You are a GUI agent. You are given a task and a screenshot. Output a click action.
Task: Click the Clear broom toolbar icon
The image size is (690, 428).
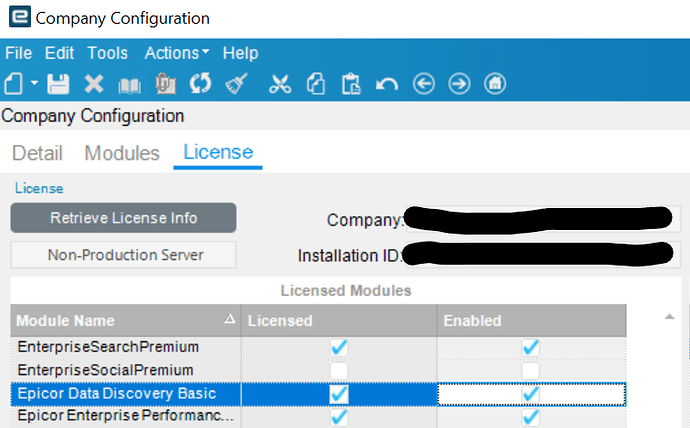point(236,84)
